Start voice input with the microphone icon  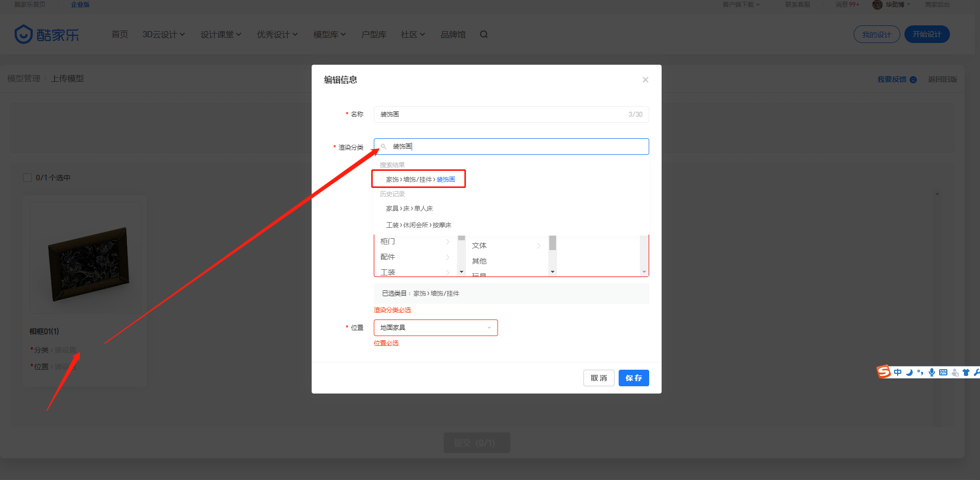[932, 372]
